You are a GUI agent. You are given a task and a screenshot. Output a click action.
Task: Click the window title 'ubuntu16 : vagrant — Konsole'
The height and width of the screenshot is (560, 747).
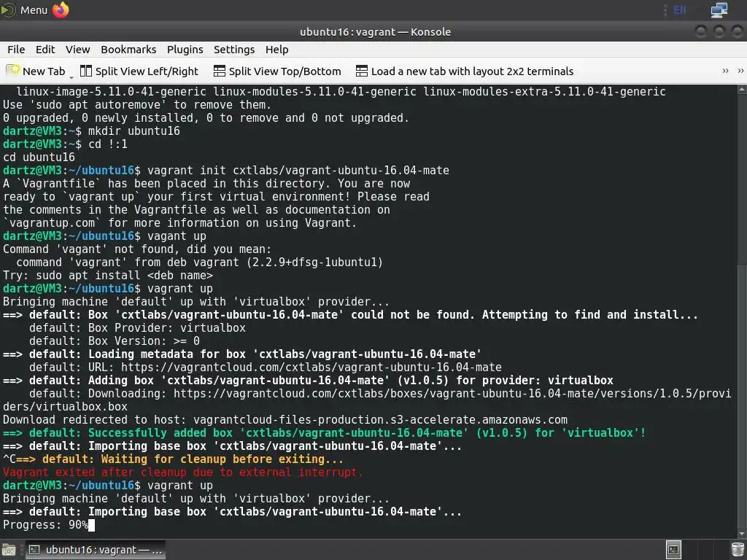376,32
